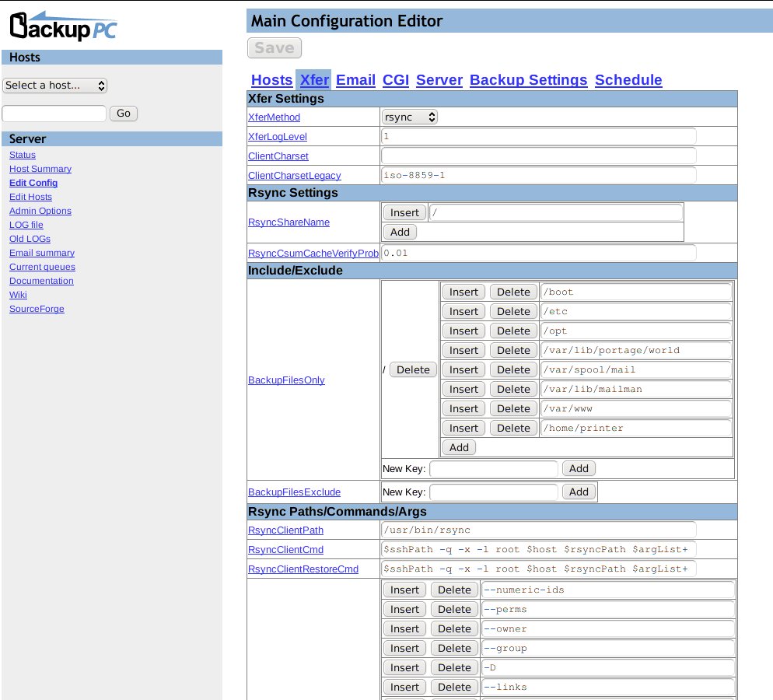Switch to the Hosts config tab
This screenshot has height=700, width=773.
pos(271,80)
